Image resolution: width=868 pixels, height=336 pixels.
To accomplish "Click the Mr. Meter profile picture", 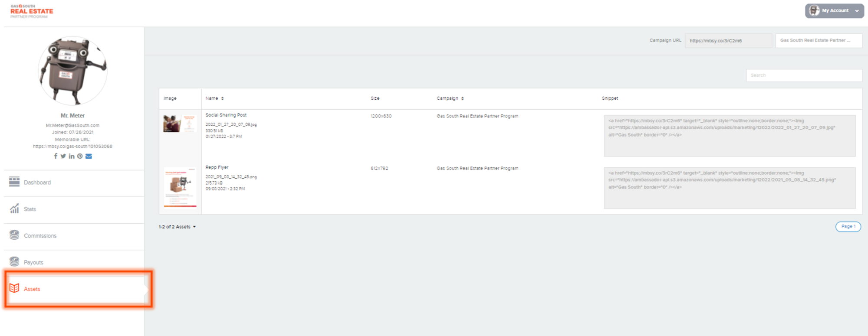I will (x=72, y=71).
